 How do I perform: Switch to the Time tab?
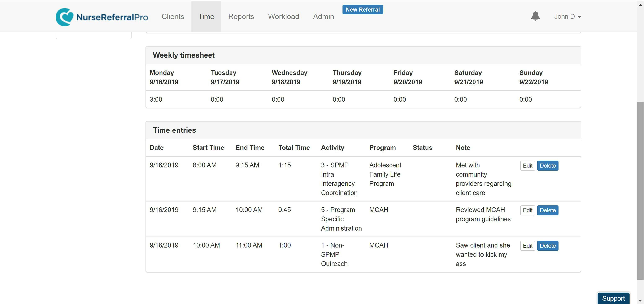(206, 17)
